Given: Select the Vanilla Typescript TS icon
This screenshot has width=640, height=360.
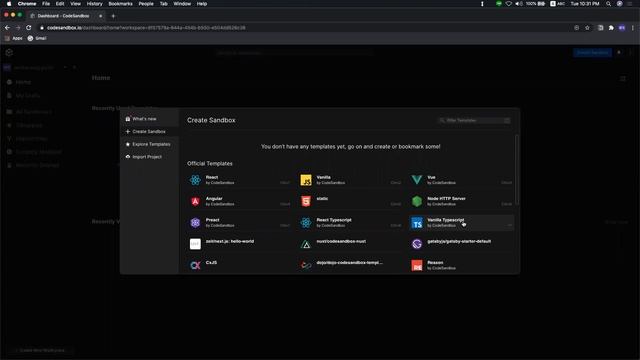Looking at the screenshot, I should (x=417, y=223).
